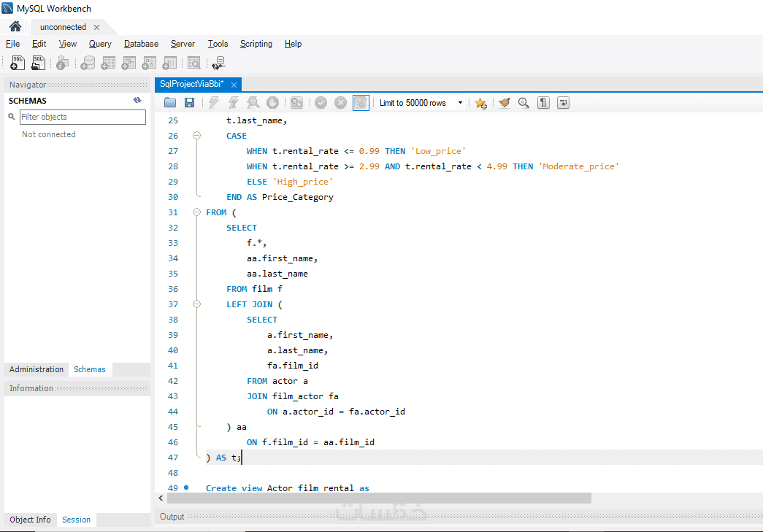
Task: Click Commit transaction checkmark icon
Action: coord(321,103)
